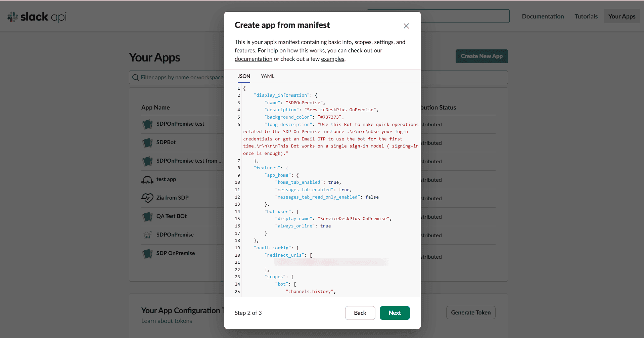Select the JSON tab
Screen dimensions: 644x338
click(x=244, y=76)
